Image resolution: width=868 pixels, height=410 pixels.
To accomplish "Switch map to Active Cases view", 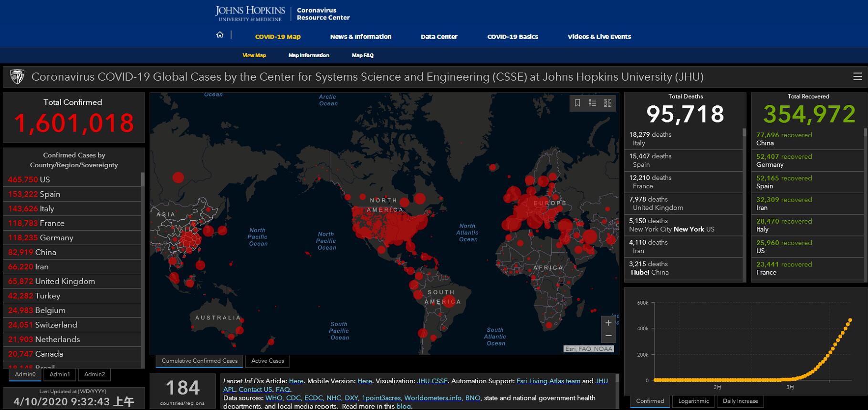I will pyautogui.click(x=267, y=361).
